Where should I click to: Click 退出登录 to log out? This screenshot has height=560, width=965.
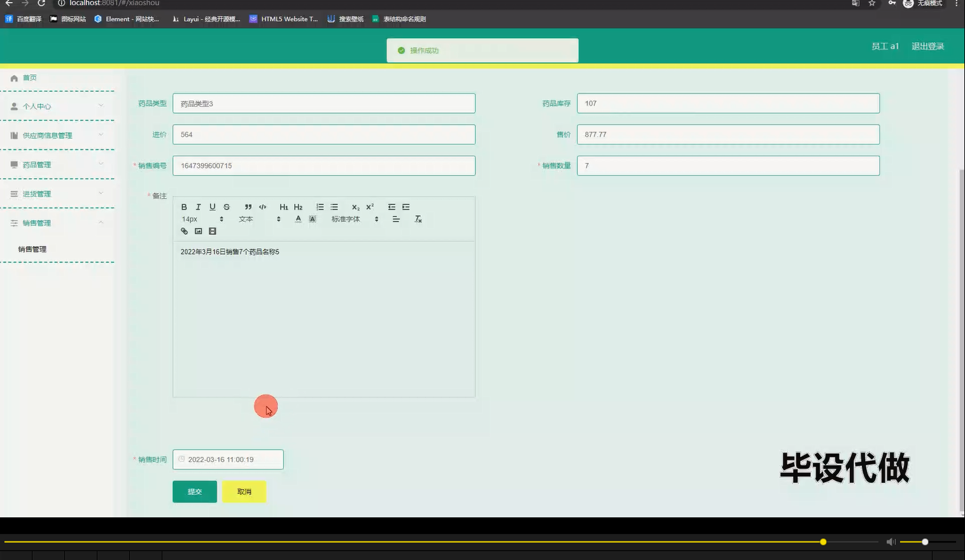[x=927, y=46]
